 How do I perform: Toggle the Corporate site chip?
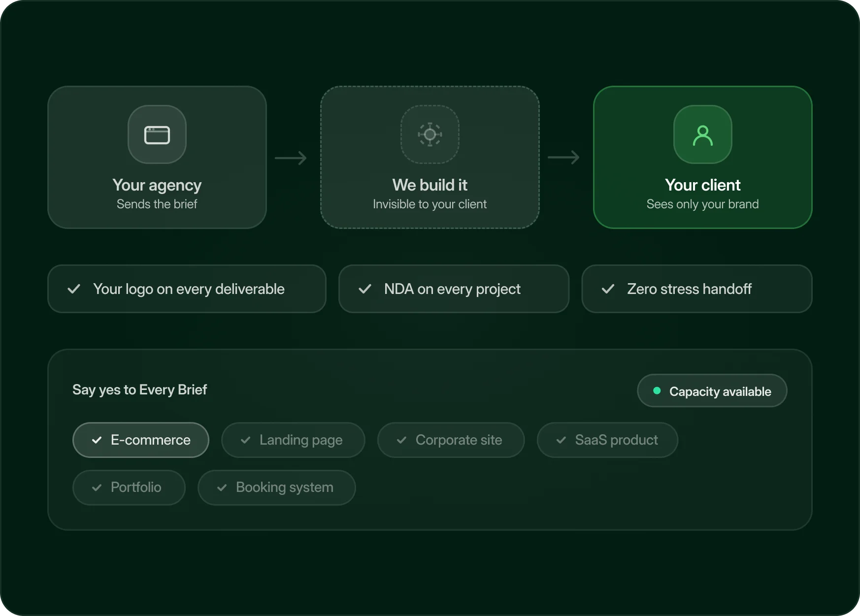coord(451,440)
